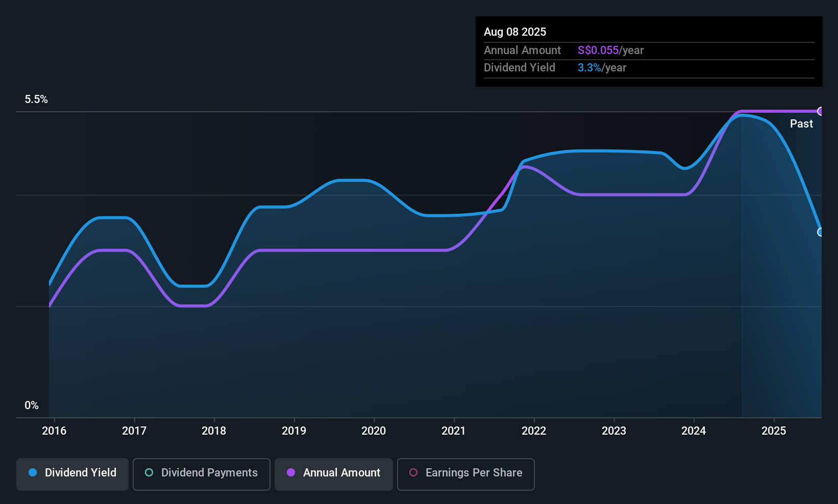Click the blue dot beside Dividend Yield
The width and height of the screenshot is (838, 504).
pyautogui.click(x=33, y=473)
